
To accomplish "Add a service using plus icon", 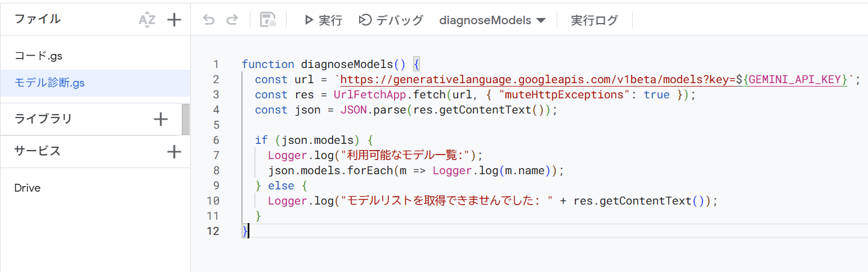I will coord(175,151).
